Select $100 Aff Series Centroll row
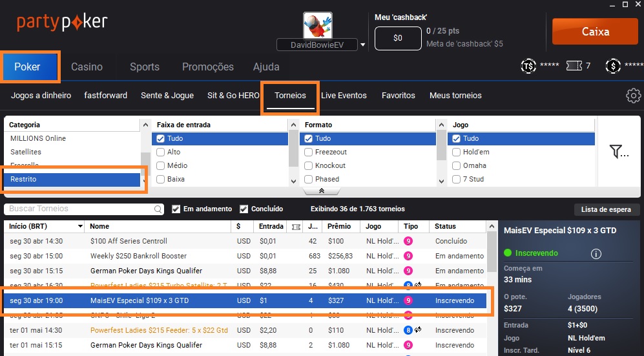Image resolution: width=644 pixels, height=356 pixels. click(x=245, y=241)
